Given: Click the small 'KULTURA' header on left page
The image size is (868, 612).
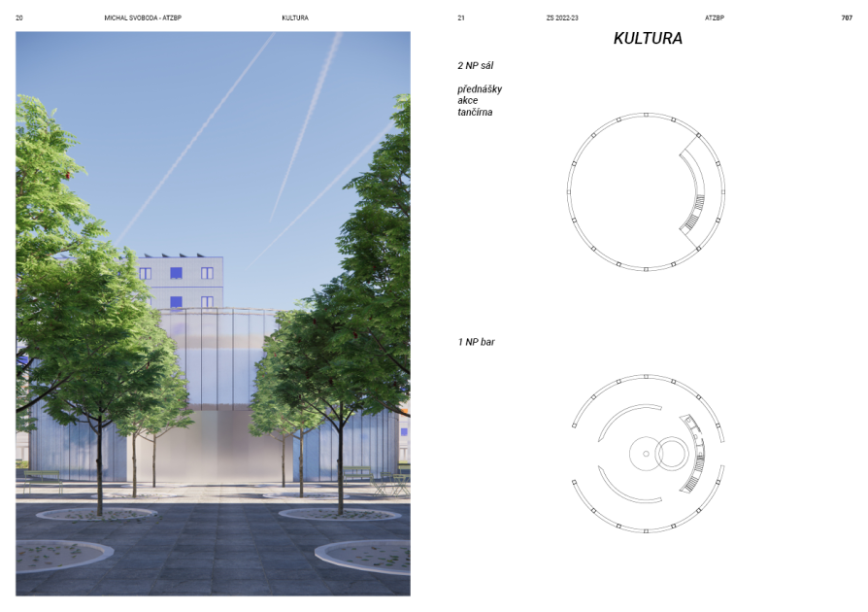Looking at the screenshot, I should coord(295,17).
